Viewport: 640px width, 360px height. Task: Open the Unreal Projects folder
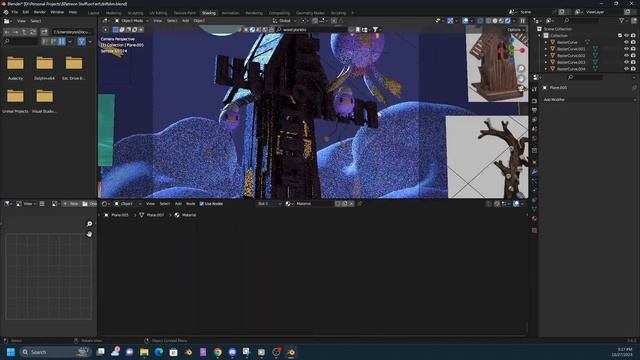pos(16,101)
